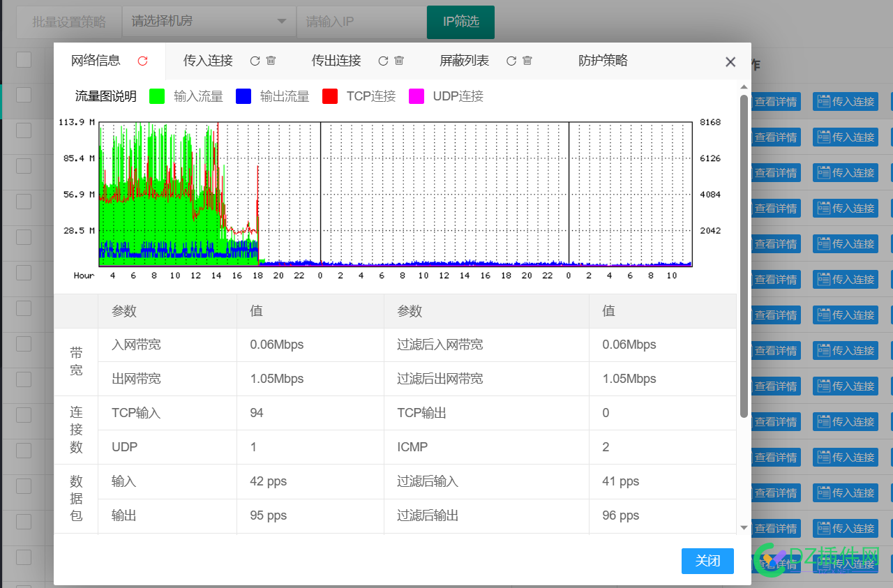Select the 1.05Mbps value beside 过滤后出网带宽
This screenshot has width=893, height=588.
(x=663, y=379)
